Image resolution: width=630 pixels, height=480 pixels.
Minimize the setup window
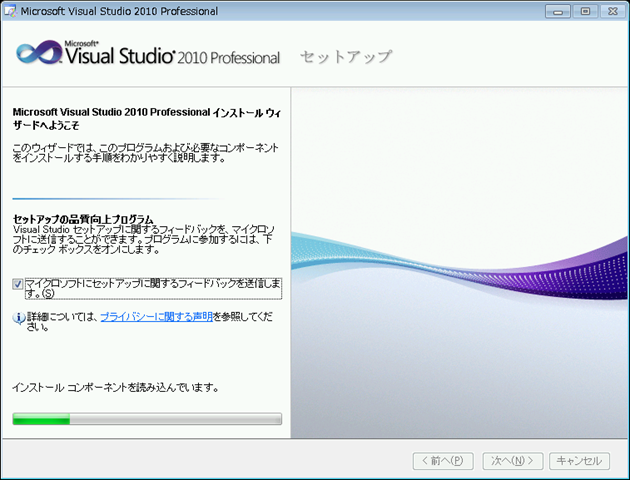[557, 11]
